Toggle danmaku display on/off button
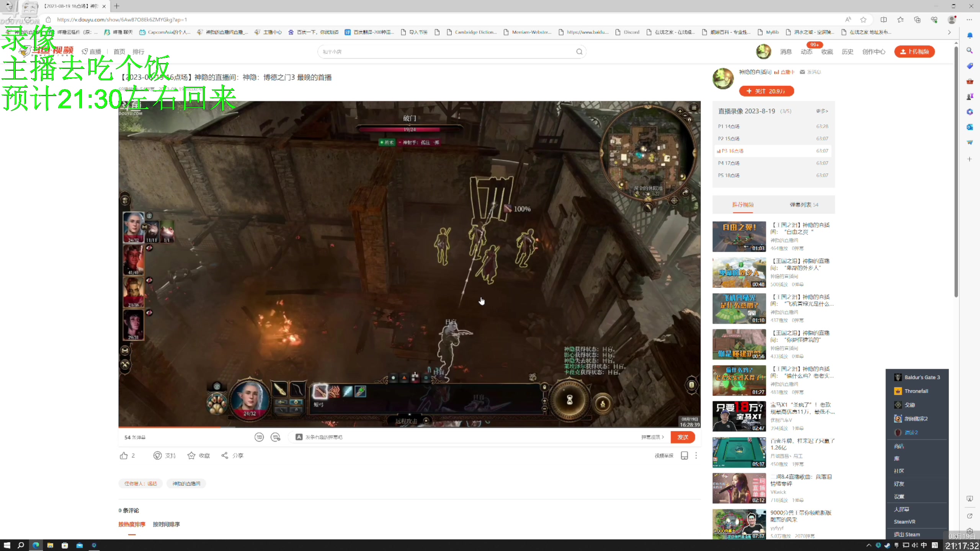The width and height of the screenshot is (980, 551). [x=259, y=437]
